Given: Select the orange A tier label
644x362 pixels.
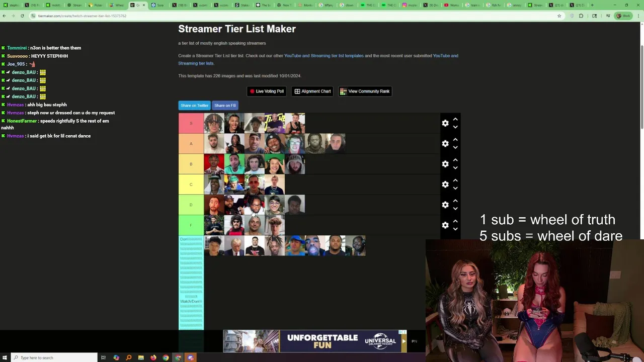Looking at the screenshot, I should coord(191,144).
